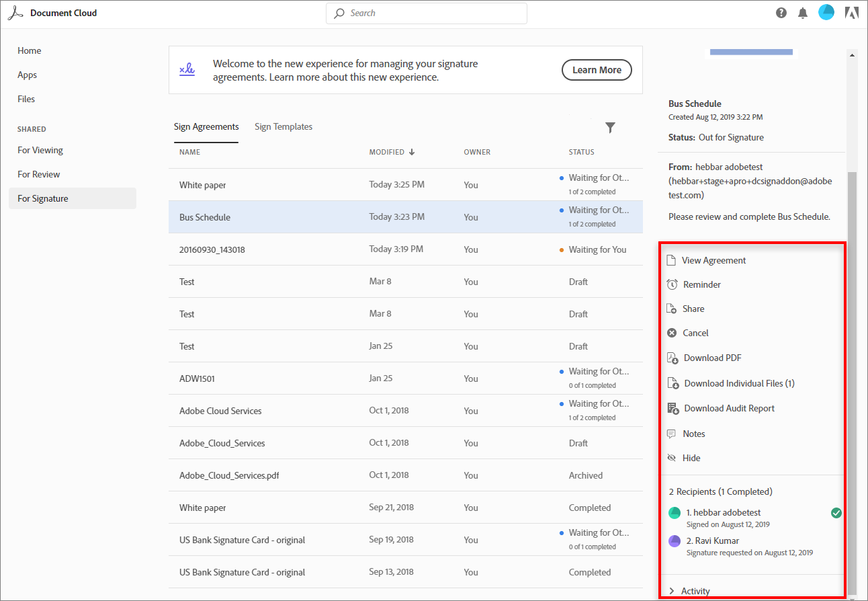868x601 pixels.
Task: Click the Notes speech bubble icon
Action: tap(671, 434)
